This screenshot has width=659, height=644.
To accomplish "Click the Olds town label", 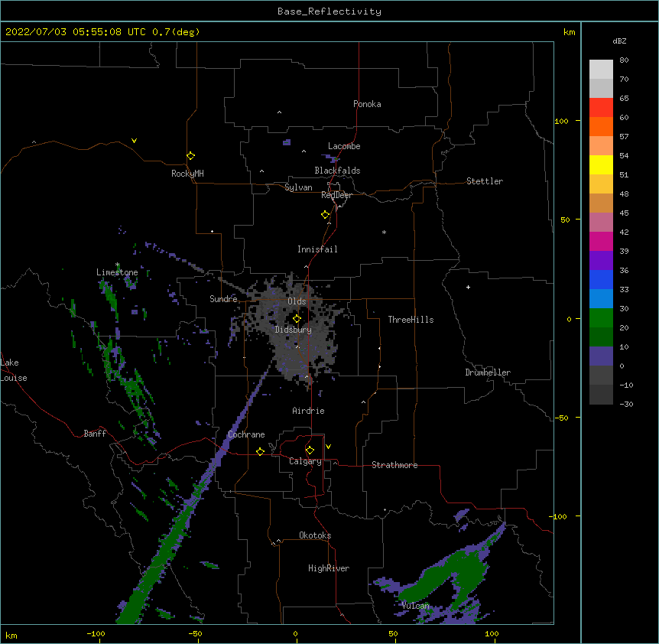I will pyautogui.click(x=297, y=301).
